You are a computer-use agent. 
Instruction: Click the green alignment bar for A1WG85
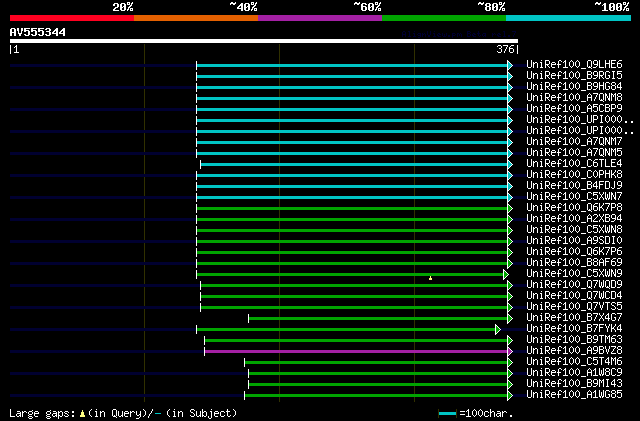click(376, 396)
